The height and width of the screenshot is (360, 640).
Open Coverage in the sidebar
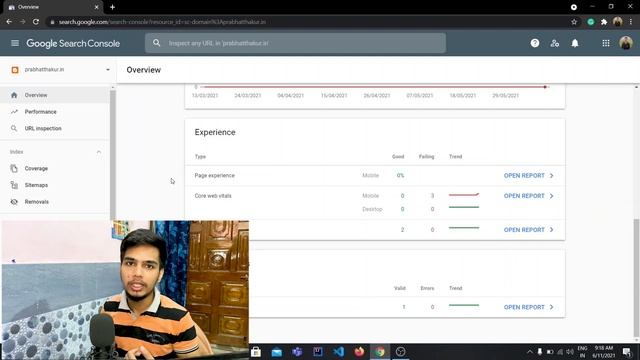(x=55, y=169)
